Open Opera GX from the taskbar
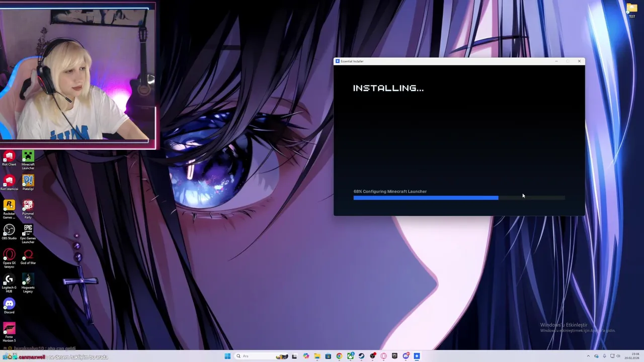644x362 pixels. [x=383, y=356]
